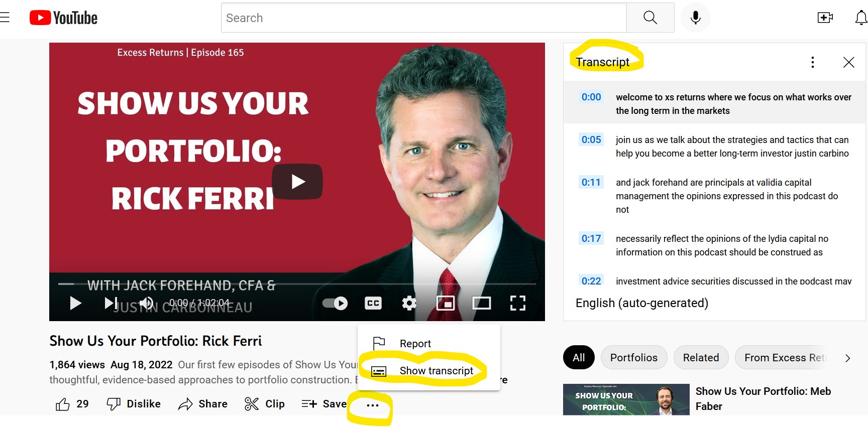The height and width of the screenshot is (427, 868).
Task: Skip to next video
Action: pos(111,303)
